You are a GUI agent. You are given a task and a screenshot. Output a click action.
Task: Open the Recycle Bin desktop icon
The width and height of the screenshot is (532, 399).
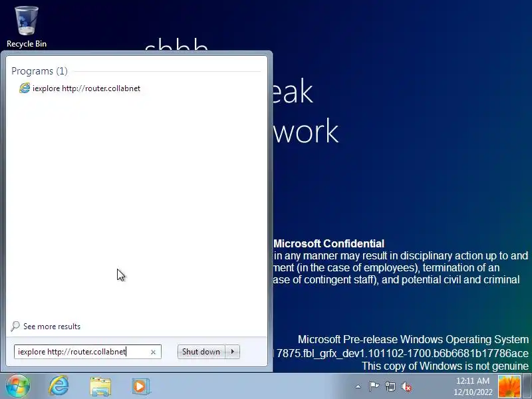pyautogui.click(x=27, y=27)
